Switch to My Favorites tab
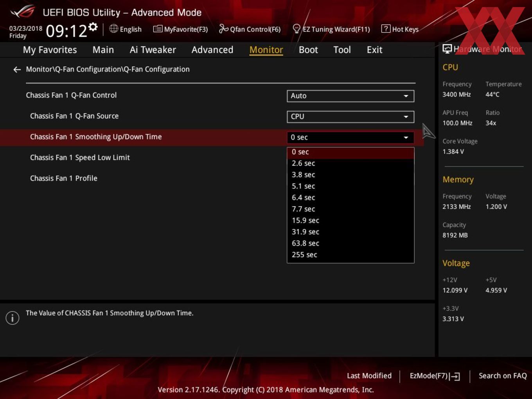532x399 pixels. (50, 50)
